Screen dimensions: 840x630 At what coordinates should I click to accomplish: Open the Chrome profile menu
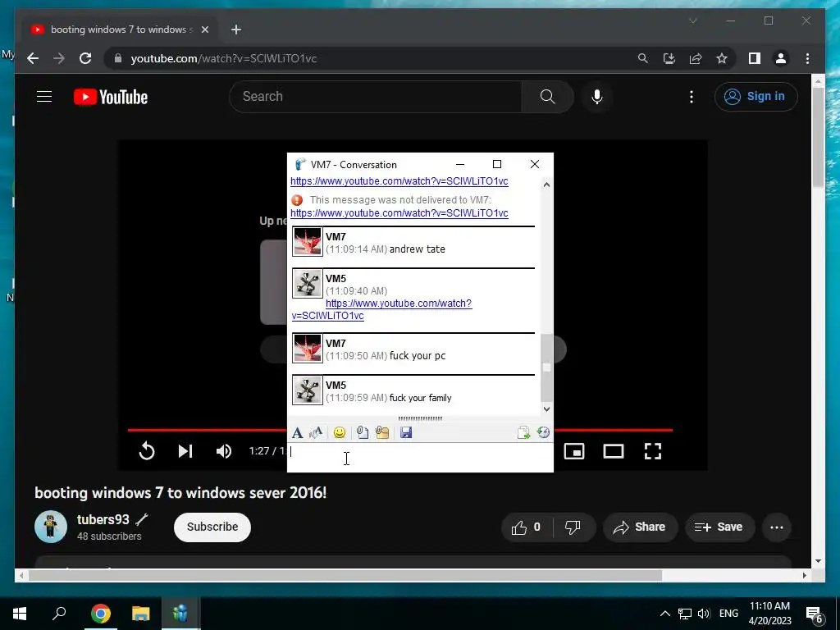[781, 58]
